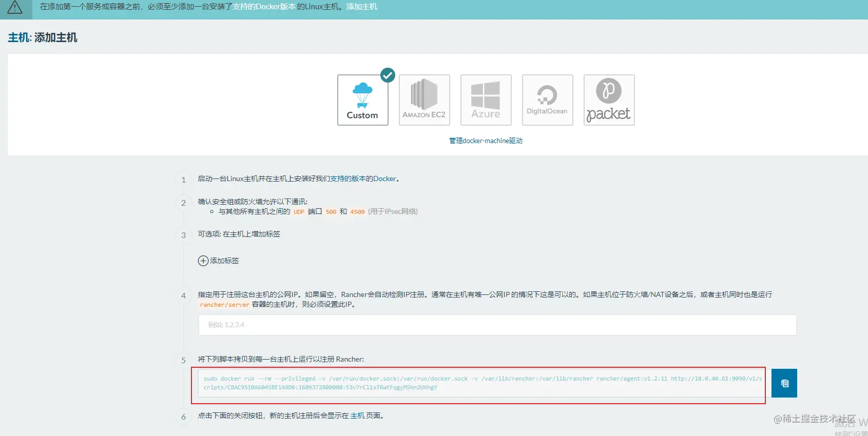The width and height of the screenshot is (868, 436).
Task: Click the UDP protocol label
Action: click(299, 212)
